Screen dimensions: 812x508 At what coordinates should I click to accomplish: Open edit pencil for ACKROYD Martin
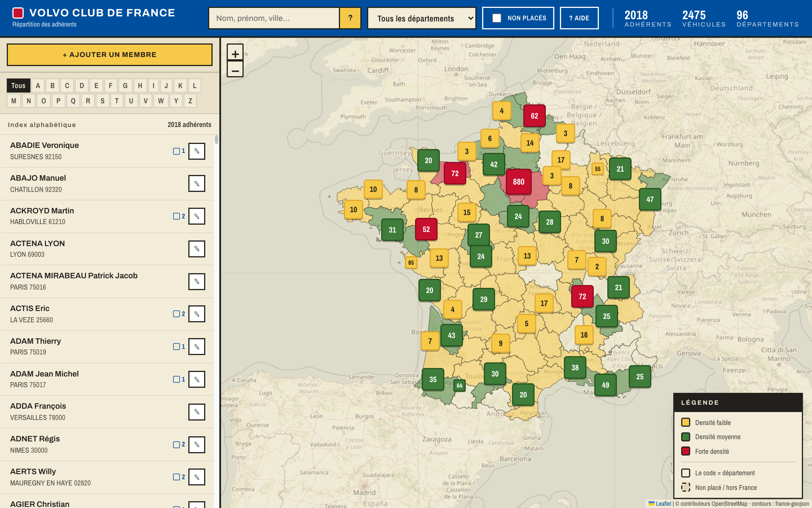(x=197, y=216)
